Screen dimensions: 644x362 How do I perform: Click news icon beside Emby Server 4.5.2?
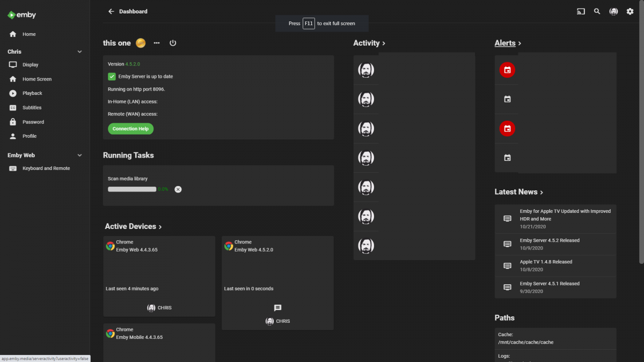point(507,244)
